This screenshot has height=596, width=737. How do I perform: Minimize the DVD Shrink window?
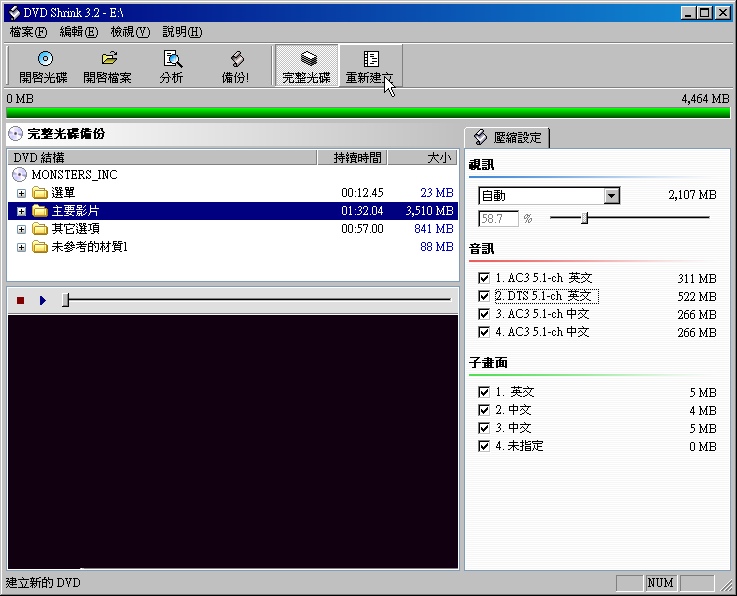[689, 13]
